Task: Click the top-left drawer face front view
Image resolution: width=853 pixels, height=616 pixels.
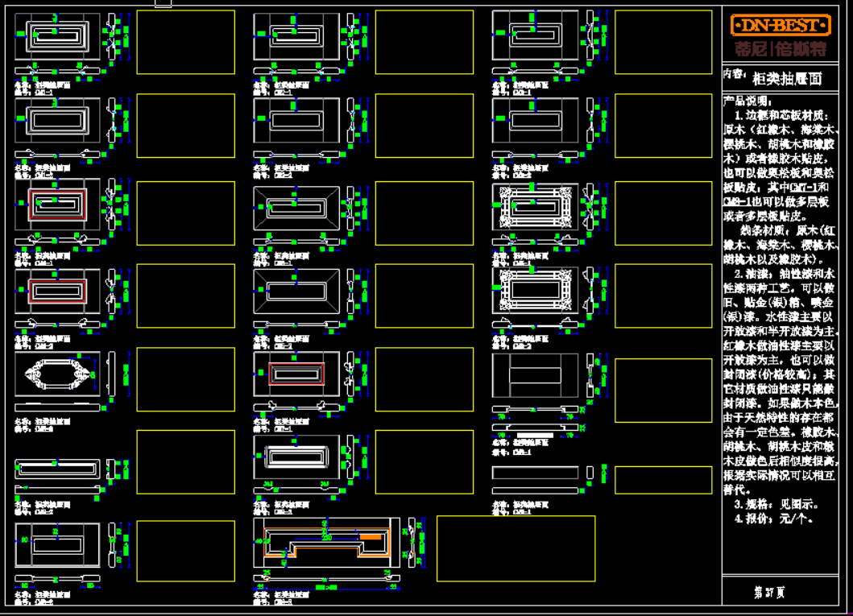Action: pyautogui.click(x=57, y=36)
